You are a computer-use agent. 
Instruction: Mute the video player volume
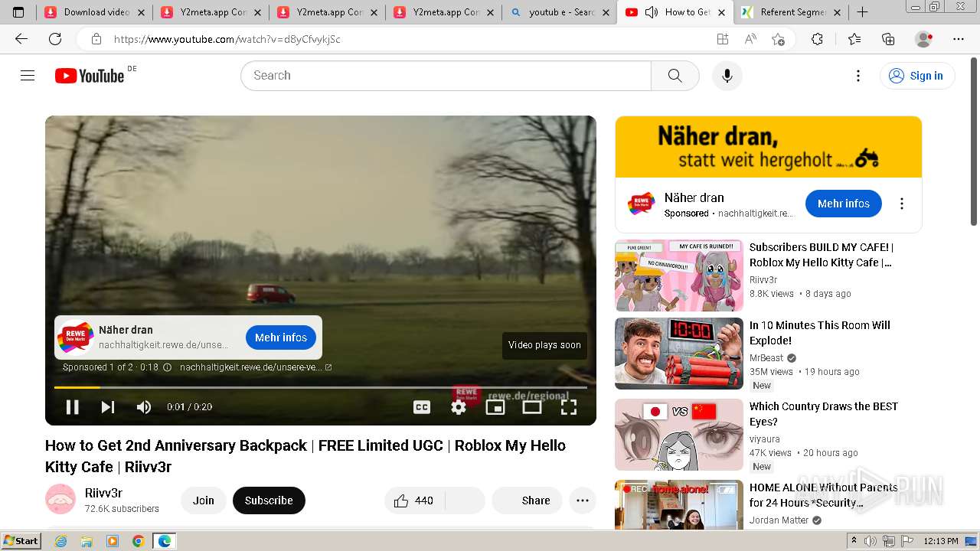point(144,407)
